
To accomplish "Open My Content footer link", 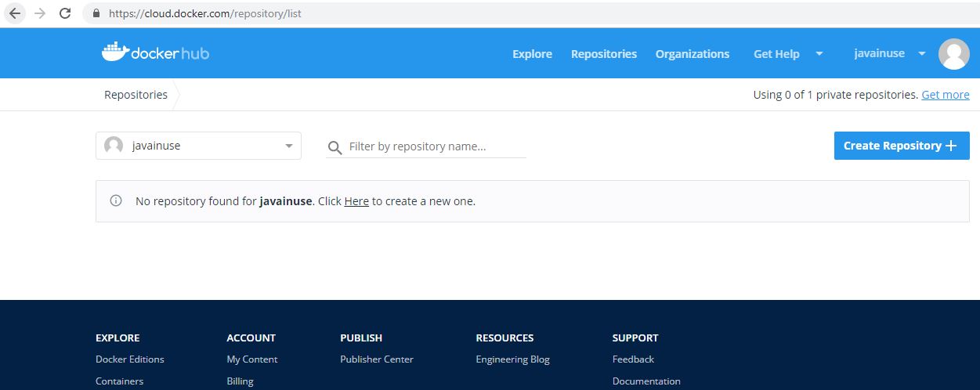I will (252, 359).
